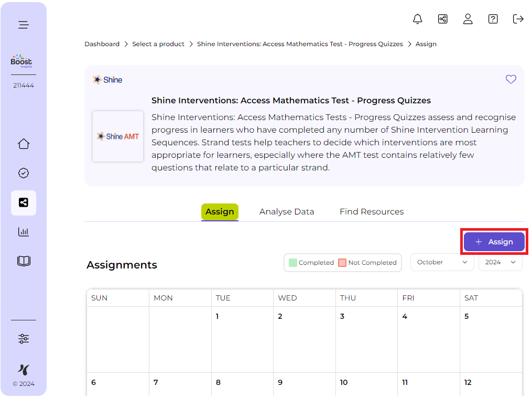Click the help question mark icon
The height and width of the screenshot is (398, 532).
click(x=493, y=19)
